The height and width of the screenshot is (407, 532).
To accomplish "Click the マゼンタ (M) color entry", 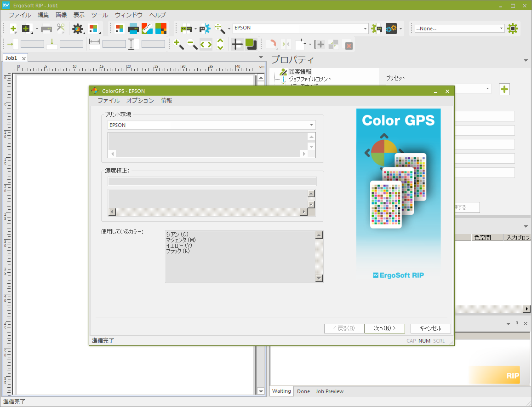I will pos(181,240).
